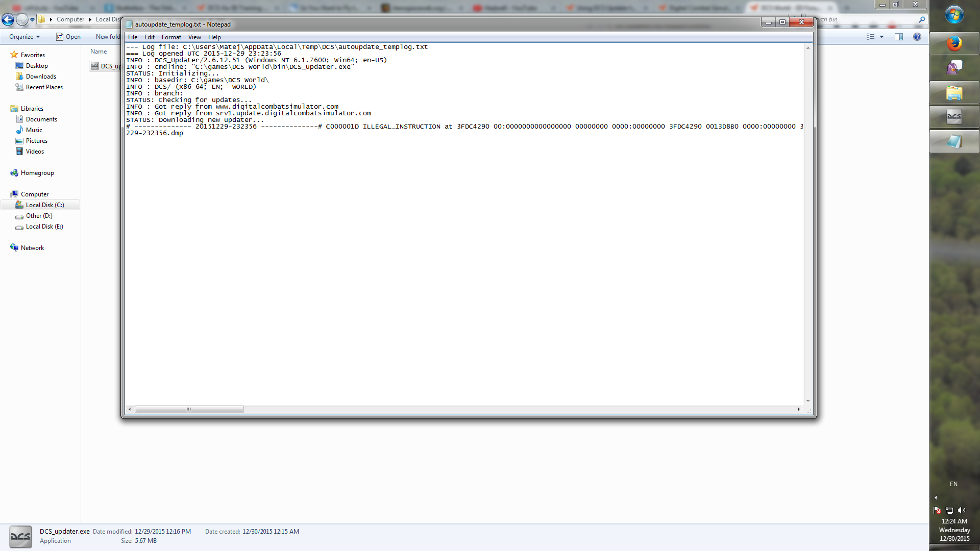Screen dimensions: 980x551
Task: Click the Explorer Back navigation arrow
Action: click(8, 20)
